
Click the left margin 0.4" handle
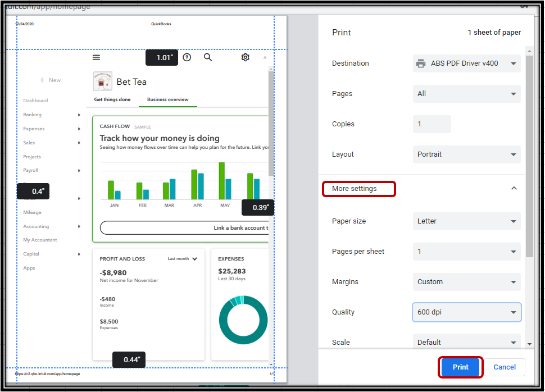coord(33,191)
